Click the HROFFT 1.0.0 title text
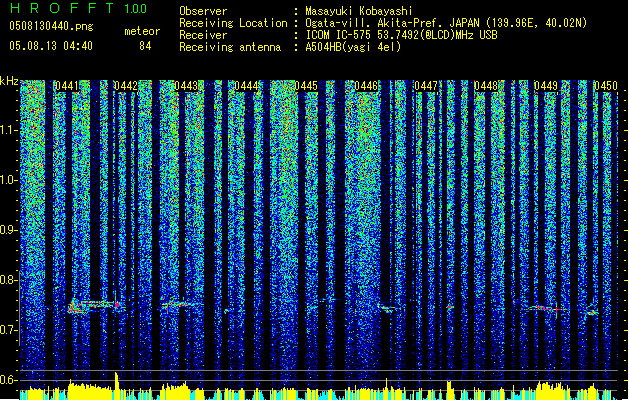 point(79,8)
